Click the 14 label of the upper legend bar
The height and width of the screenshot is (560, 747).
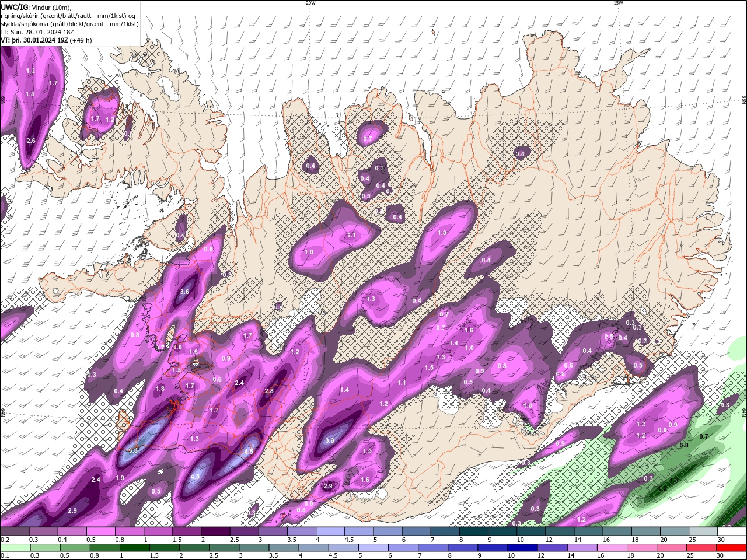577,540
